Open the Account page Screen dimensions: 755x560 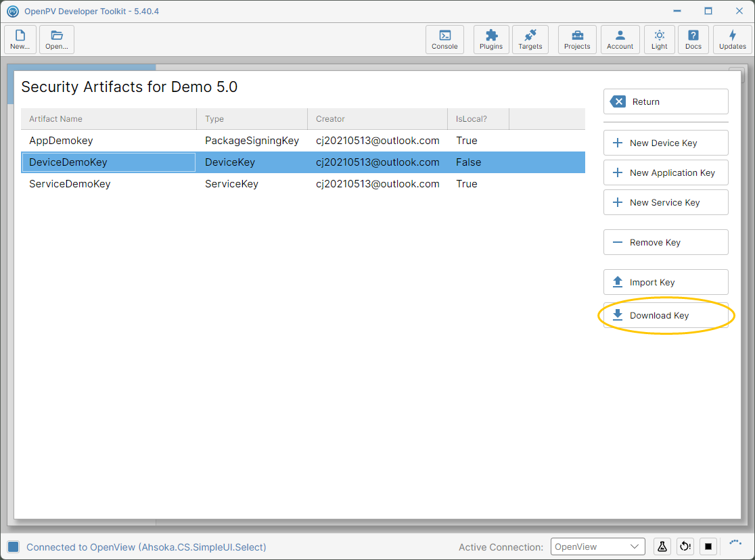620,39
